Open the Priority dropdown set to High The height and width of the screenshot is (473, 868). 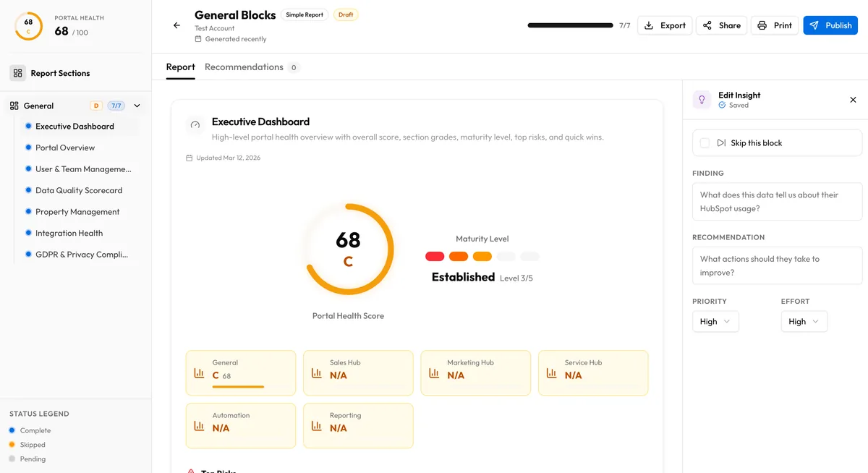tap(715, 321)
